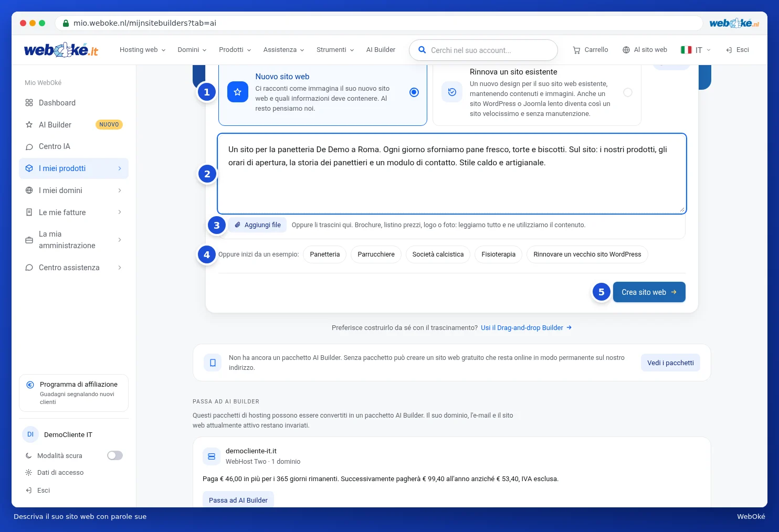Click the Italian flag language icon

[686, 50]
